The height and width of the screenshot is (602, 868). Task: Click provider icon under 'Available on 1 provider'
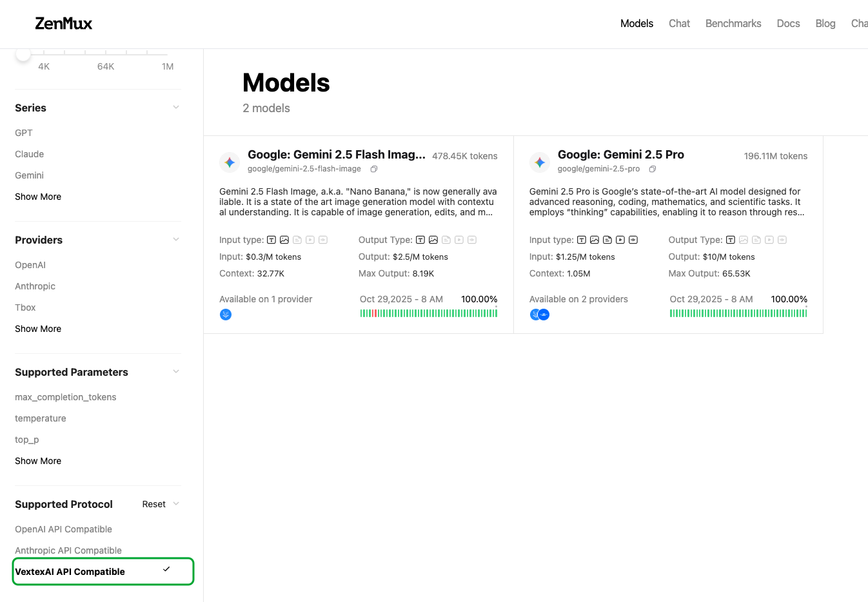click(x=226, y=315)
